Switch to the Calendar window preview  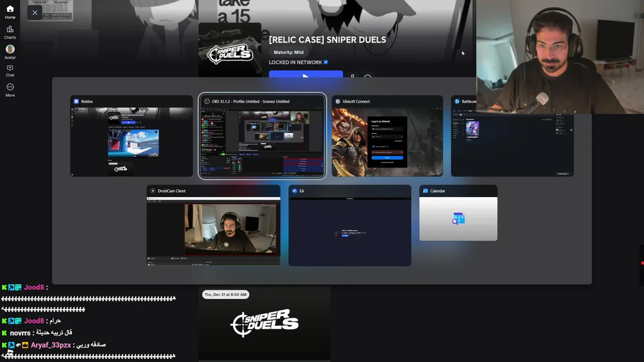click(x=458, y=213)
